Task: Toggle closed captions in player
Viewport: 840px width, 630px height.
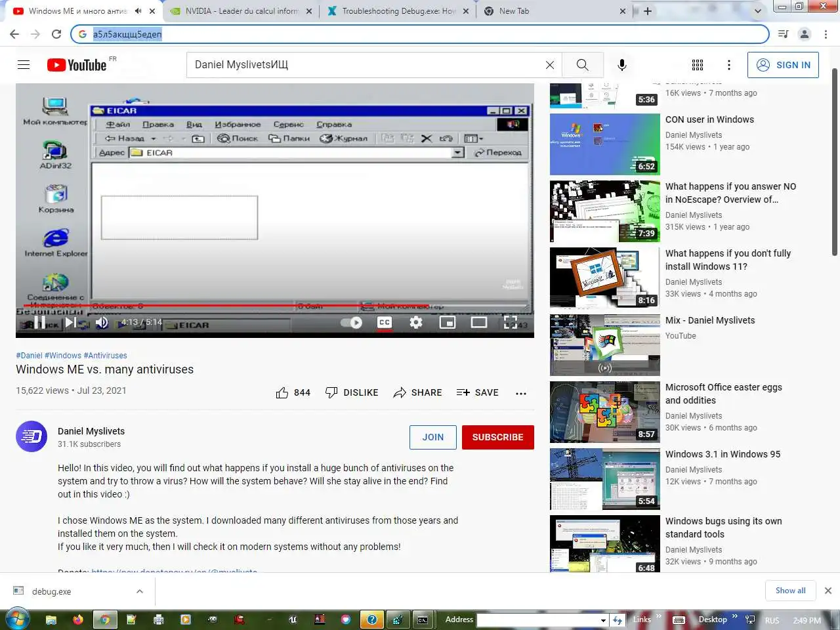Action: [385, 322]
